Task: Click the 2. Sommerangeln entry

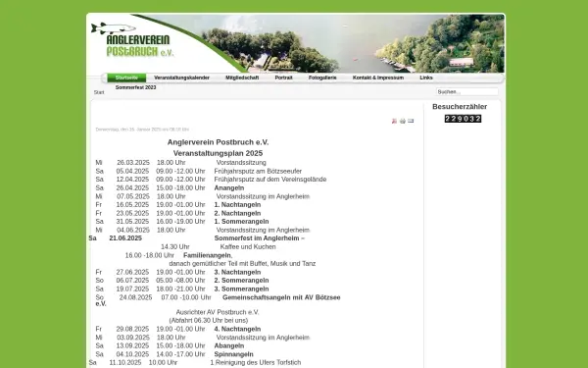Action: (241, 281)
